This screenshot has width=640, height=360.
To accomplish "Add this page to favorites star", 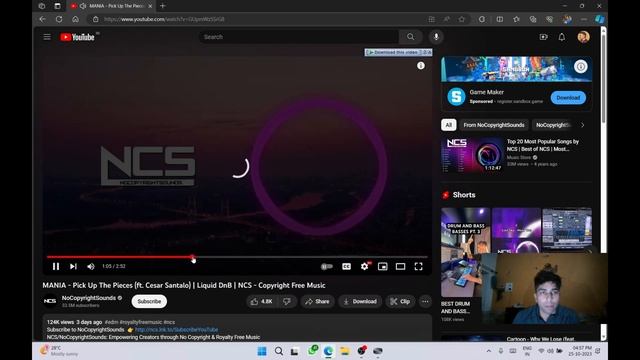I will [x=462, y=19].
